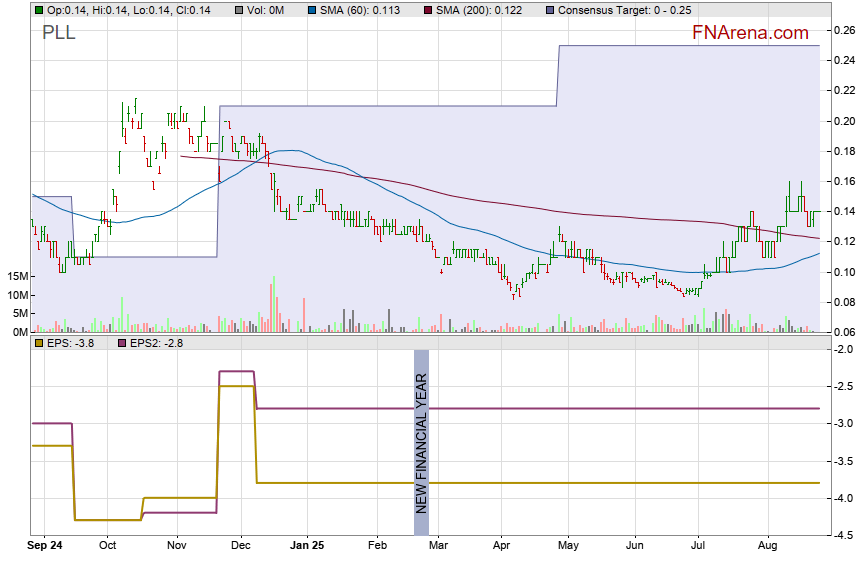This screenshot has height=566, width=859.
Task: Select the PLL ticker symbol label
Action: click(59, 33)
